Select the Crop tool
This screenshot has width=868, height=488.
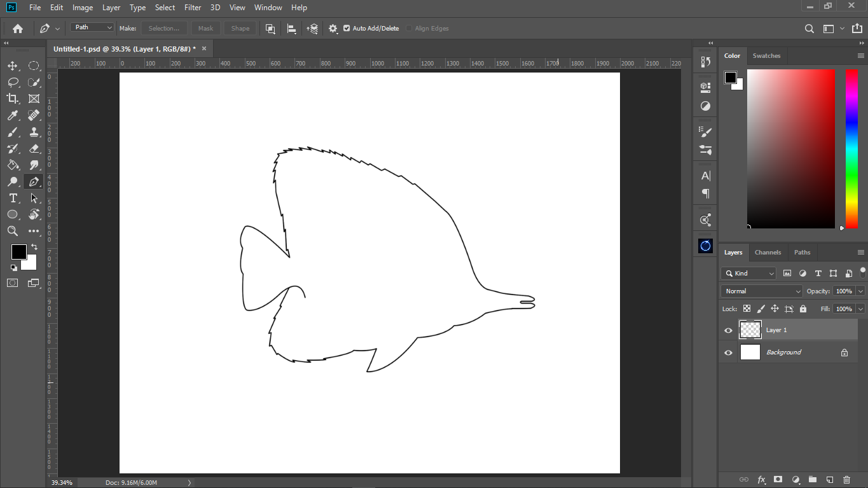pos(13,99)
